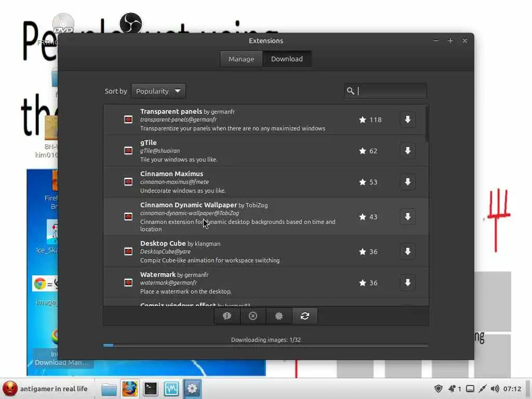Click the Transparent panels extension icon
This screenshot has height=399, width=532.
128,119
